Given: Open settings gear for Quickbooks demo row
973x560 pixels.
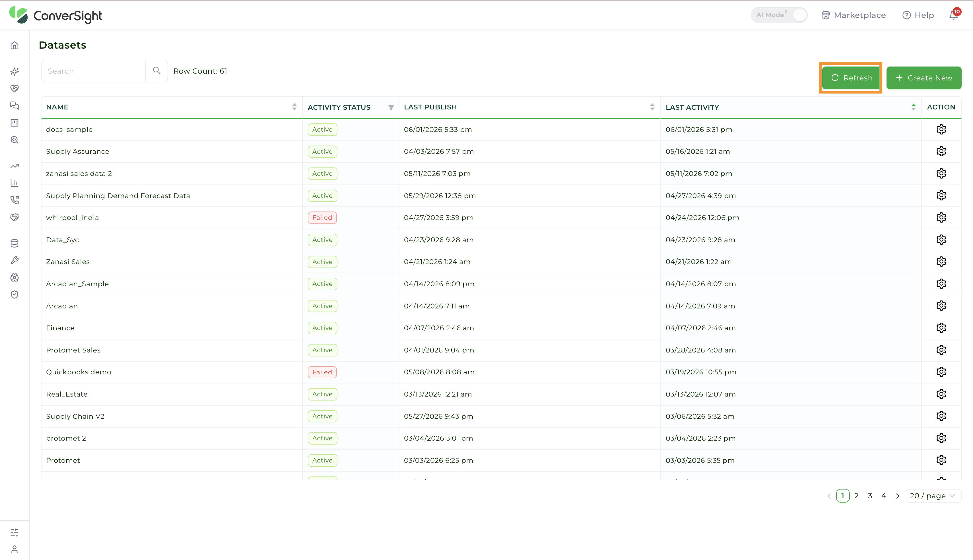Looking at the screenshot, I should (x=941, y=372).
